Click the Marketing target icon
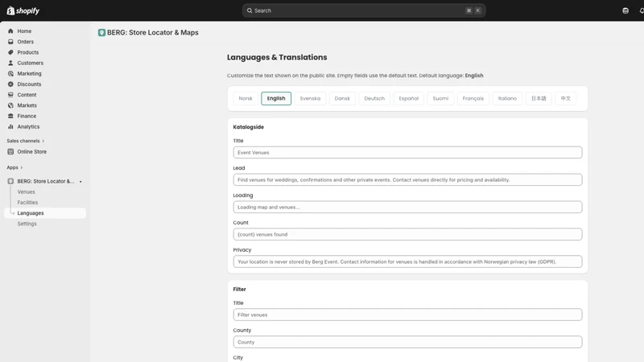The width and height of the screenshot is (644, 362). 10,74
